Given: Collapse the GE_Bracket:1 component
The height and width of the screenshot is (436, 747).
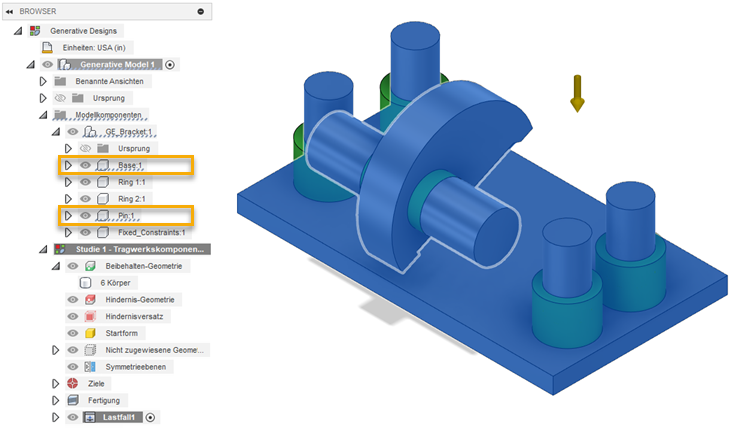Looking at the screenshot, I should (x=56, y=132).
